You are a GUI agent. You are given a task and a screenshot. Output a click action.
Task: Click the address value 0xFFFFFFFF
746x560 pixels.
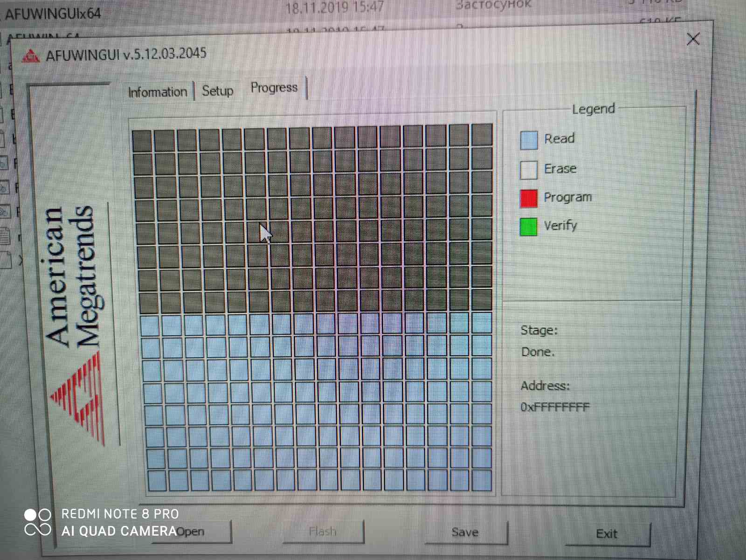(555, 407)
